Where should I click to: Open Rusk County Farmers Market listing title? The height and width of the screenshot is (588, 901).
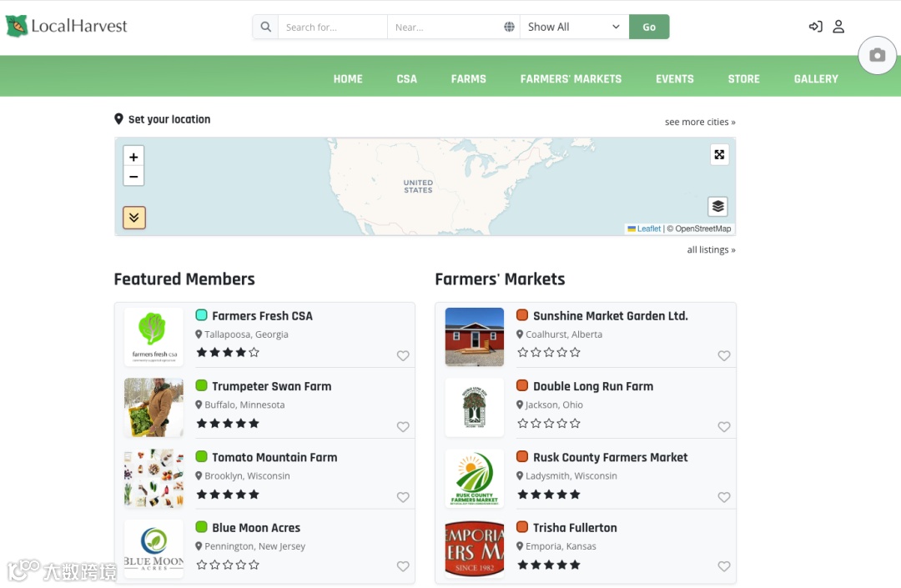point(610,458)
